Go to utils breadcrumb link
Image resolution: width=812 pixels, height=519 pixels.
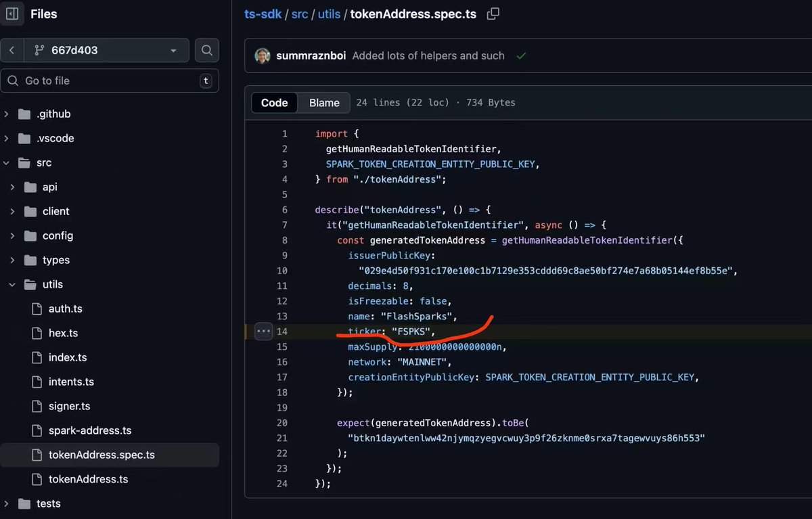329,14
